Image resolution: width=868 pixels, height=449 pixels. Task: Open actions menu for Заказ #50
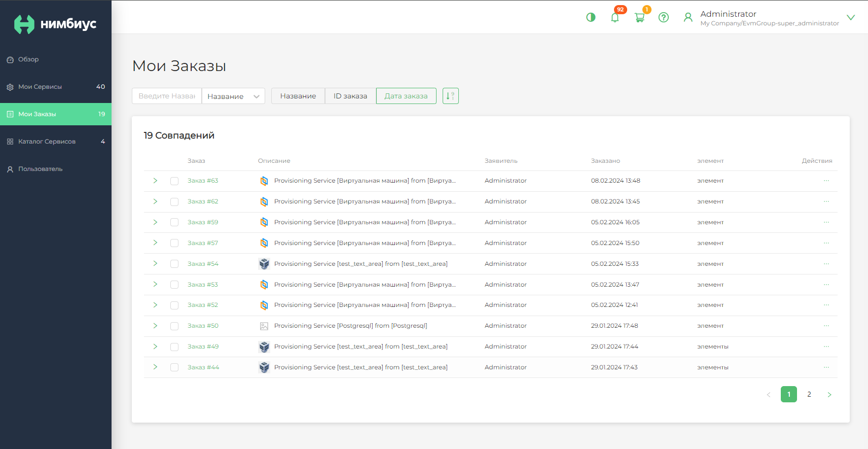tap(826, 326)
